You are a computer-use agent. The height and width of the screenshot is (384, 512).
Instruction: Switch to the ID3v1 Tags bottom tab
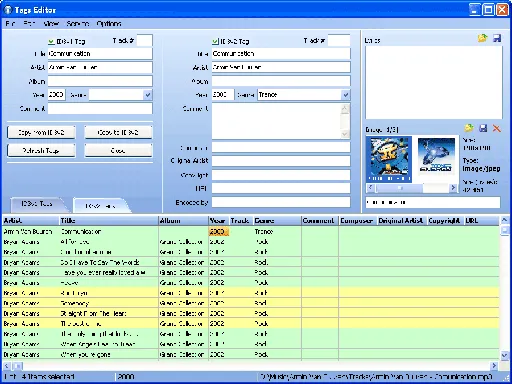point(37,203)
